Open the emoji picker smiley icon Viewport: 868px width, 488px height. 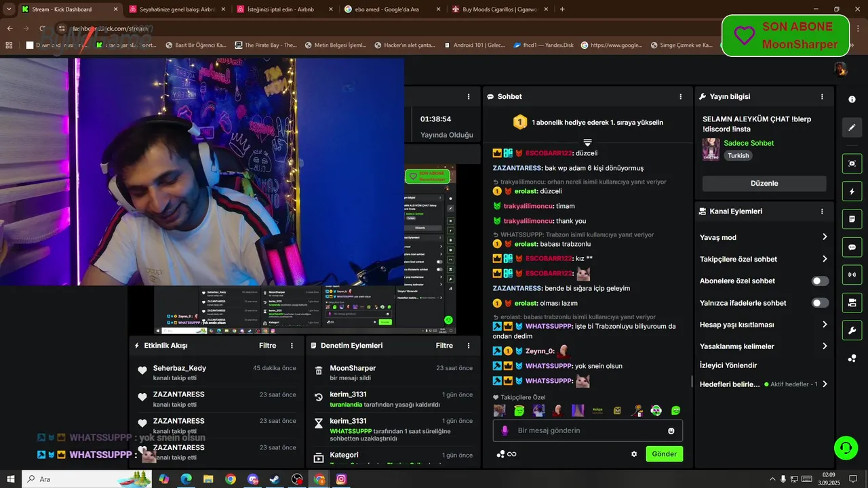click(671, 430)
